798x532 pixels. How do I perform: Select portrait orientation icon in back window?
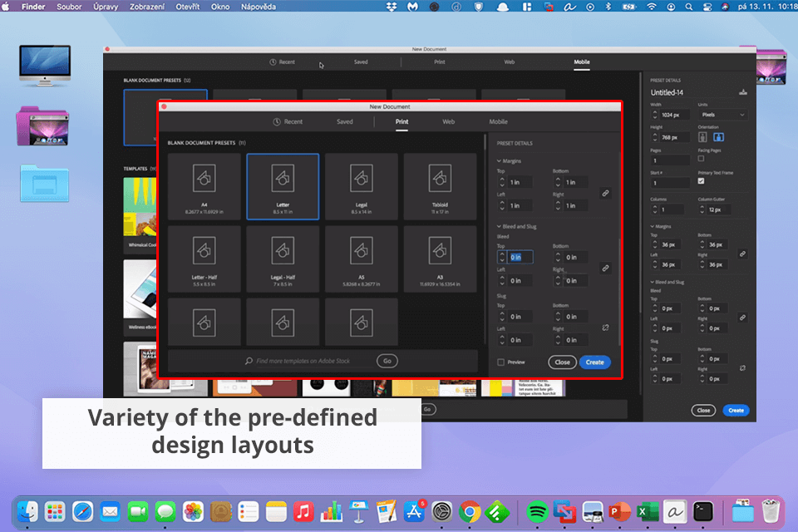pos(703,137)
